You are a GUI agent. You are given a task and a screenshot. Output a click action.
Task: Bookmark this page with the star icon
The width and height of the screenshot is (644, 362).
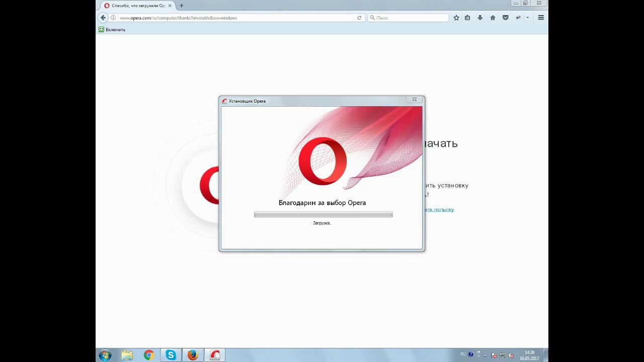456,18
